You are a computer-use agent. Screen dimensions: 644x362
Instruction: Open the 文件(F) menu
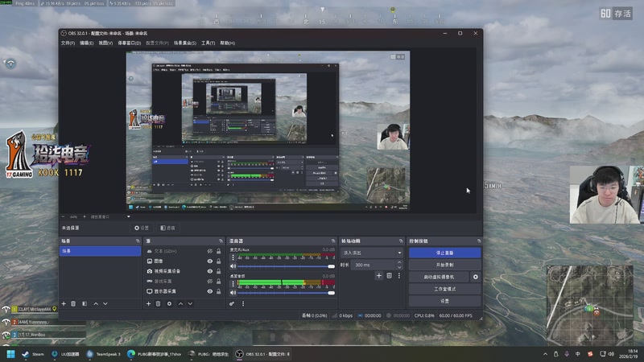(x=68, y=43)
